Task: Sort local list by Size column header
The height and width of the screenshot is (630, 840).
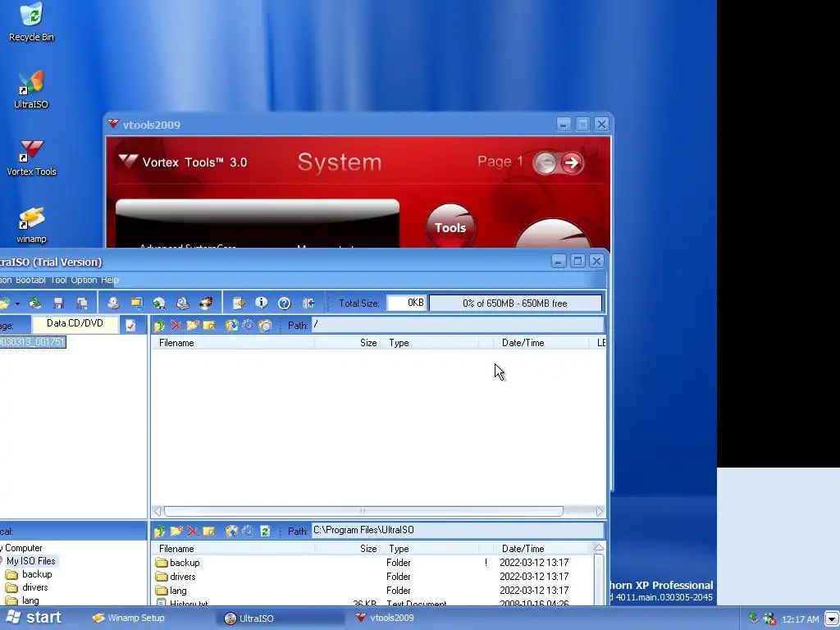Action: click(x=347, y=549)
